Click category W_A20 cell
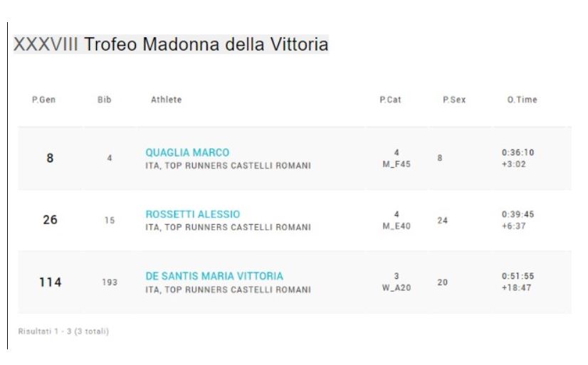 (x=397, y=288)
